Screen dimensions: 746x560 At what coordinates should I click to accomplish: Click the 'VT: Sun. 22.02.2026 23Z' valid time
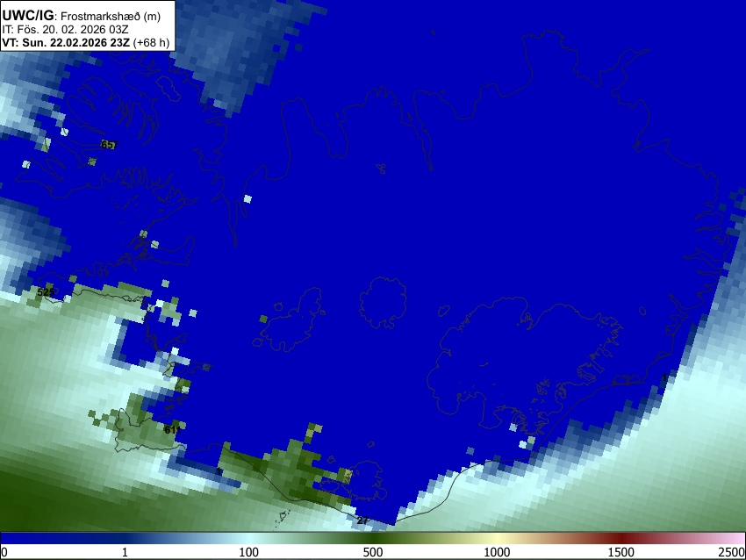click(66, 42)
